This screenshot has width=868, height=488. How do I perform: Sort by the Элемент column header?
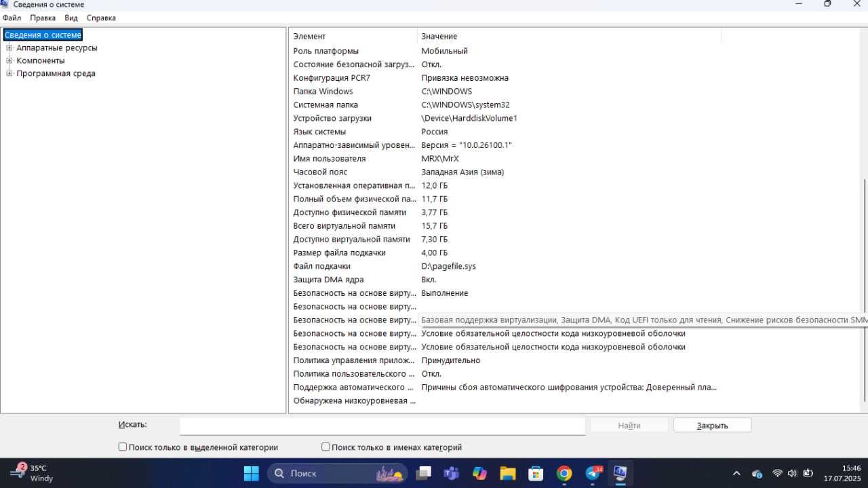[x=353, y=36]
